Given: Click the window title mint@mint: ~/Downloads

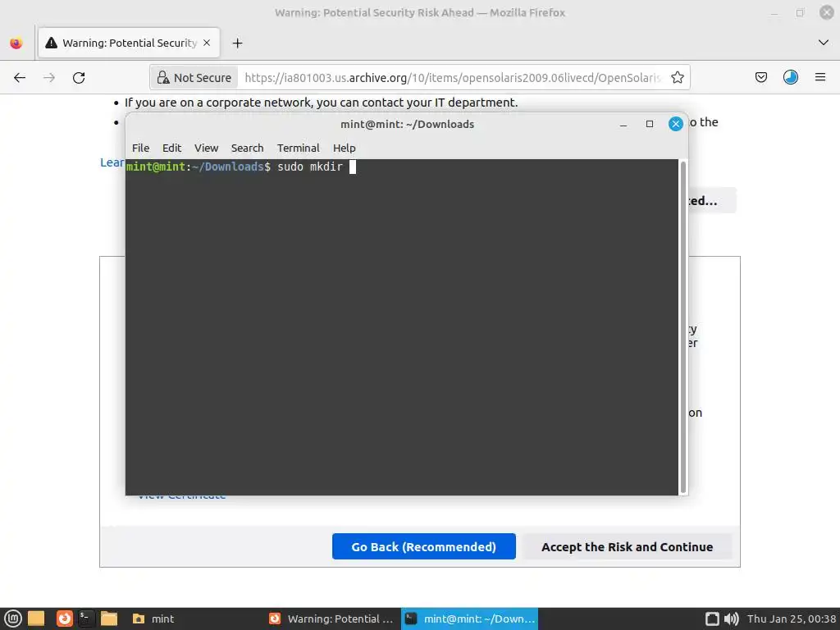Looking at the screenshot, I should click(x=407, y=125).
